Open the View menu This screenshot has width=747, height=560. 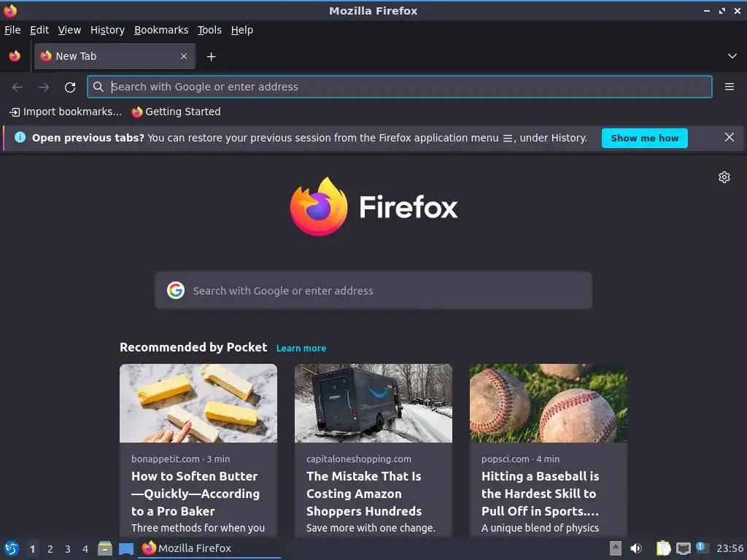(69, 30)
